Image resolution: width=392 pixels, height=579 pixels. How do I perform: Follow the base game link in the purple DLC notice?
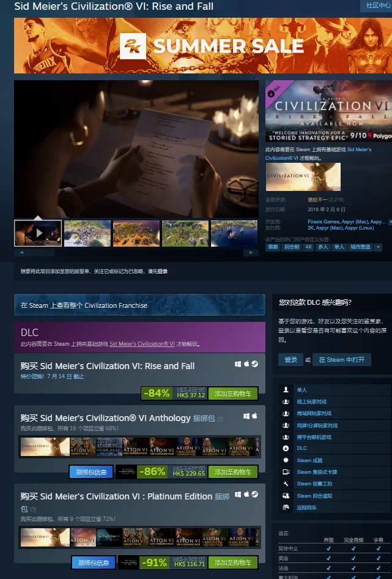[142, 344]
